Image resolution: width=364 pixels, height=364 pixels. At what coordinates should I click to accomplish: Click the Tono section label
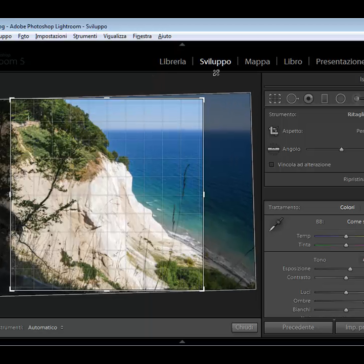pyautogui.click(x=320, y=260)
